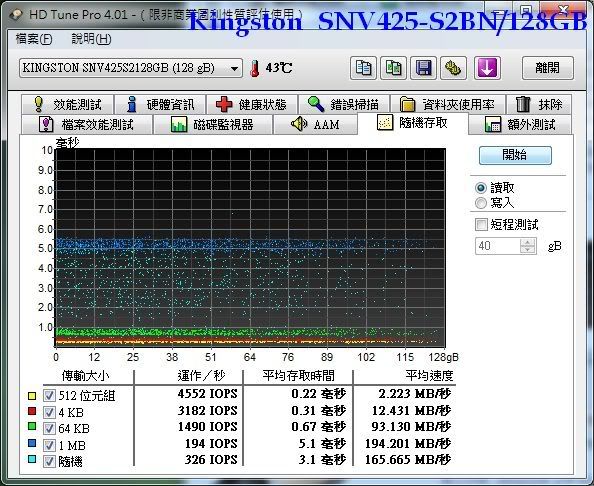Switch to the 資料夾使用率 tab
This screenshot has height=486, width=594.
coord(448,104)
